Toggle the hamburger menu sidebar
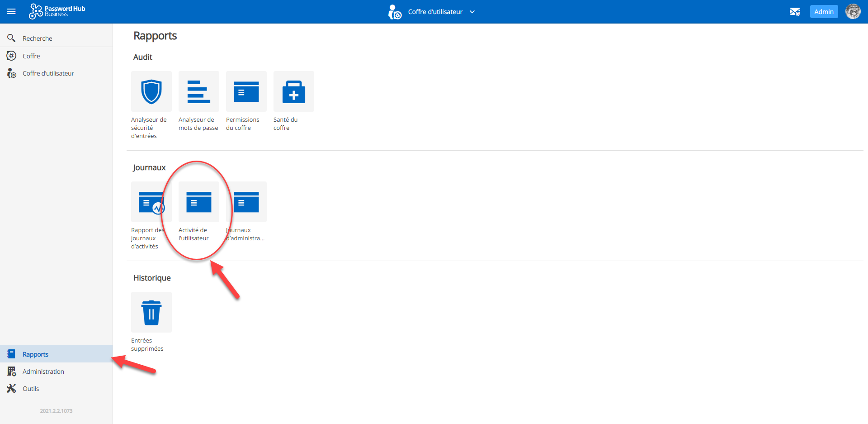Viewport: 868px width, 424px height. (x=12, y=12)
